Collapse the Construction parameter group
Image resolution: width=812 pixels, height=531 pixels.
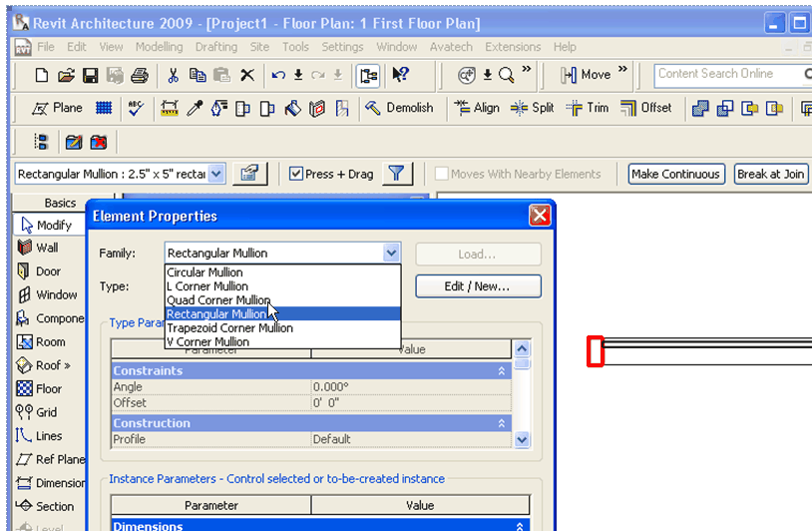(502, 423)
